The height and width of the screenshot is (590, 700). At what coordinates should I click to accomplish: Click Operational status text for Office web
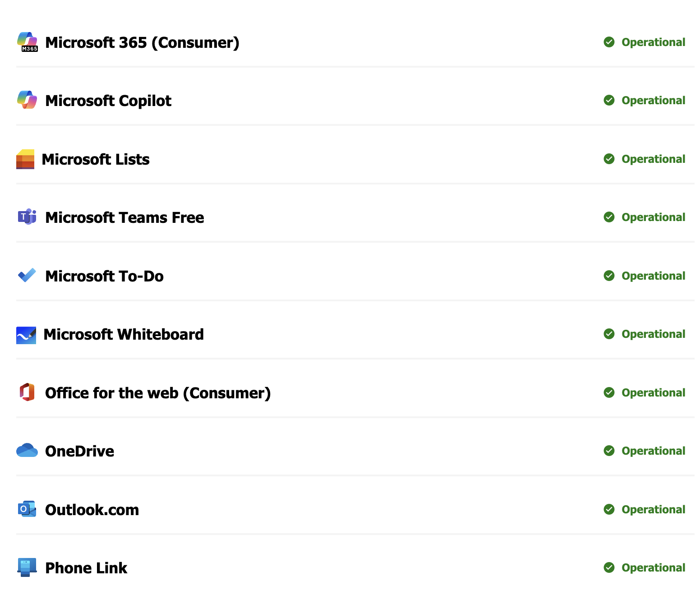tap(653, 393)
